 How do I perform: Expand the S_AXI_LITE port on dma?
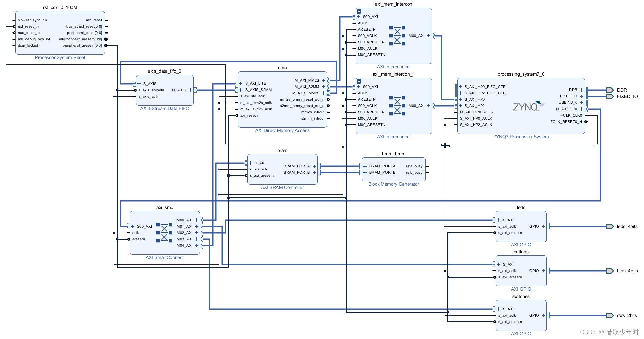point(241,83)
